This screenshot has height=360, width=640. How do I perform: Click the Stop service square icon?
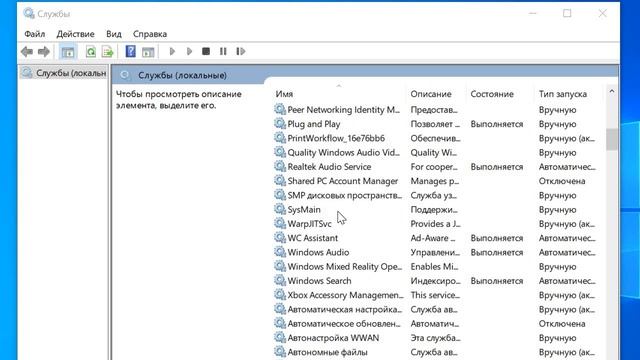(206, 51)
